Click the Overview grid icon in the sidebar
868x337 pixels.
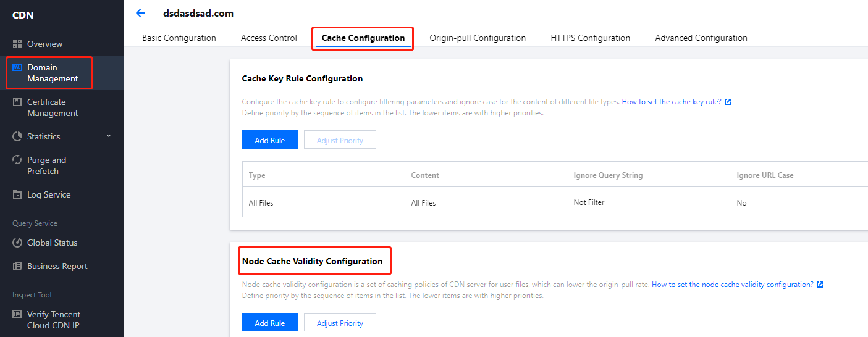click(x=17, y=44)
